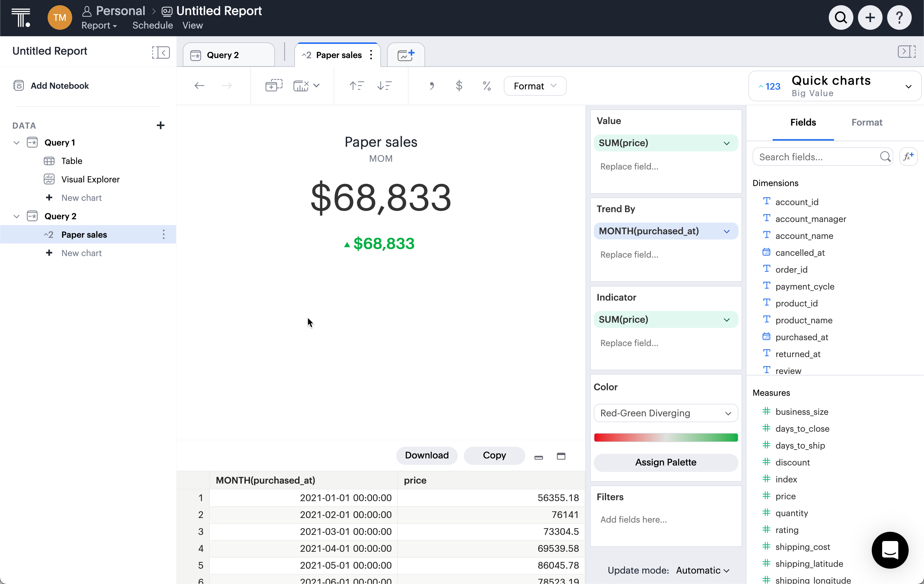The width and height of the screenshot is (924, 584).
Task: Switch to the Format tab
Action: (x=867, y=123)
